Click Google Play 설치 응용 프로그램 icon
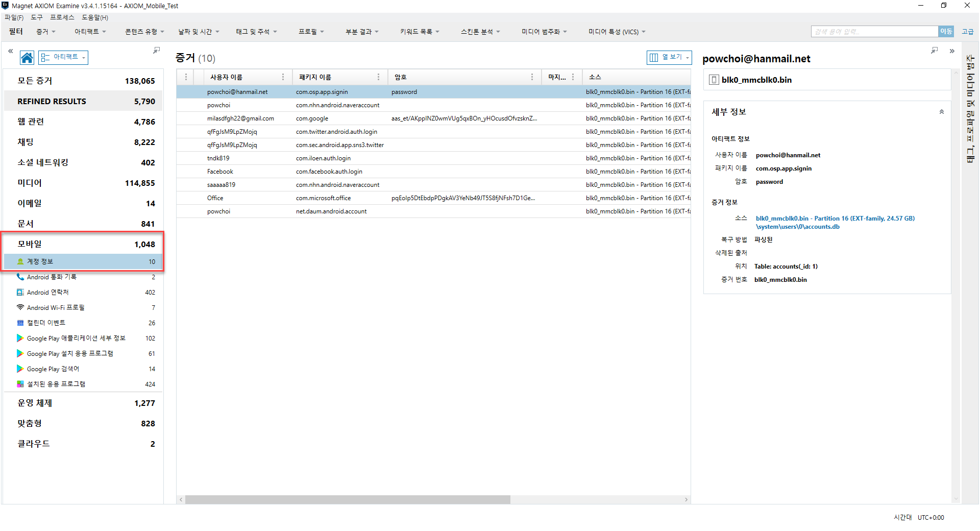 coord(20,353)
